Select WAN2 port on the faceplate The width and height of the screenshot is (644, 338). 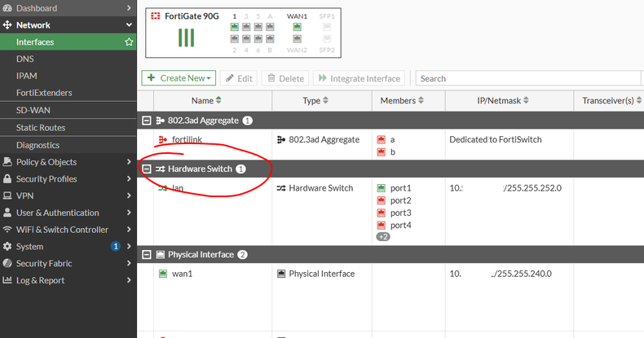tap(297, 39)
